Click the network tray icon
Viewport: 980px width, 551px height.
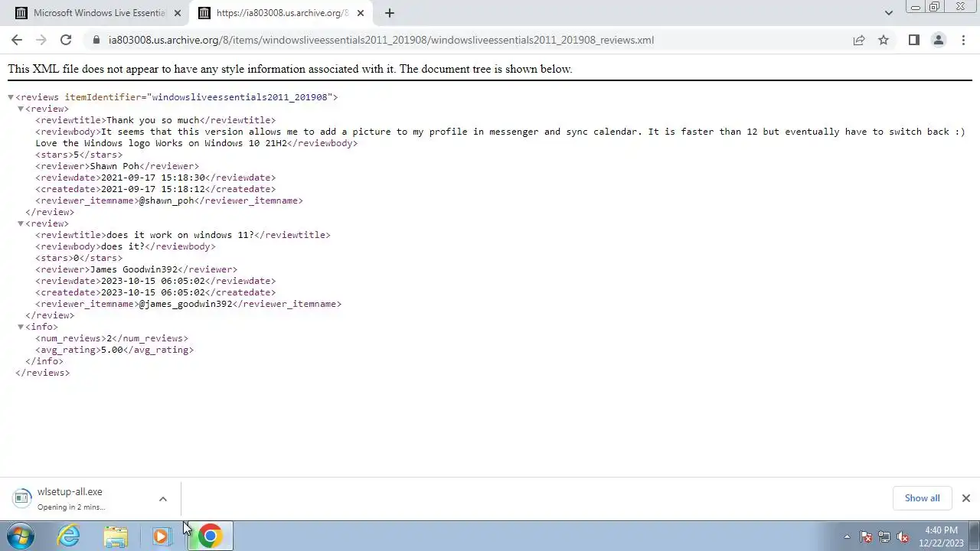pos(884,537)
